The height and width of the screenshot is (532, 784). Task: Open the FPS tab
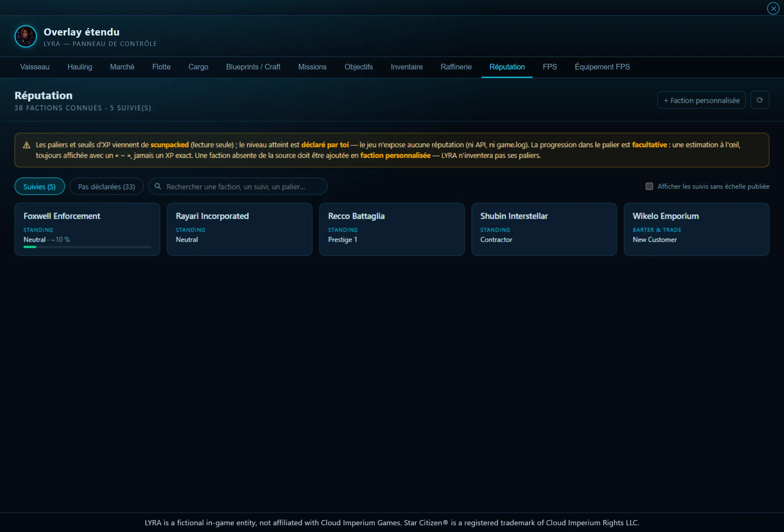[x=550, y=67]
